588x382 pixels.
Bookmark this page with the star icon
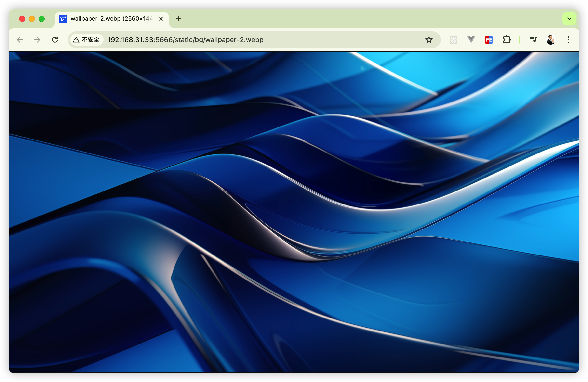429,40
